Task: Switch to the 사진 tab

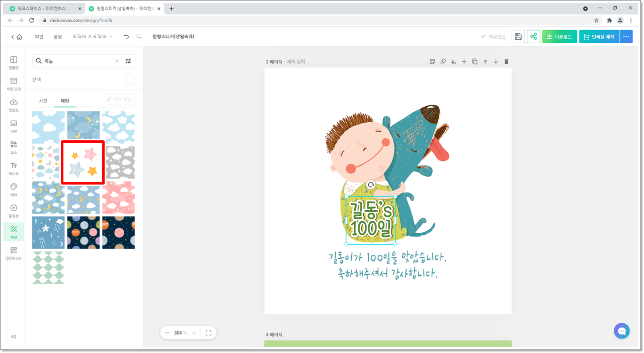Action: pos(43,101)
